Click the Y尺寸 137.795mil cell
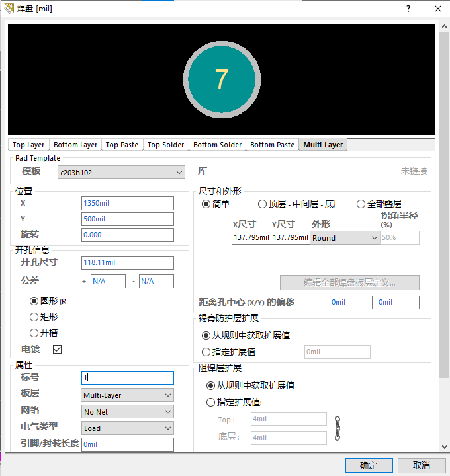This screenshot has height=476, width=450. click(x=291, y=237)
